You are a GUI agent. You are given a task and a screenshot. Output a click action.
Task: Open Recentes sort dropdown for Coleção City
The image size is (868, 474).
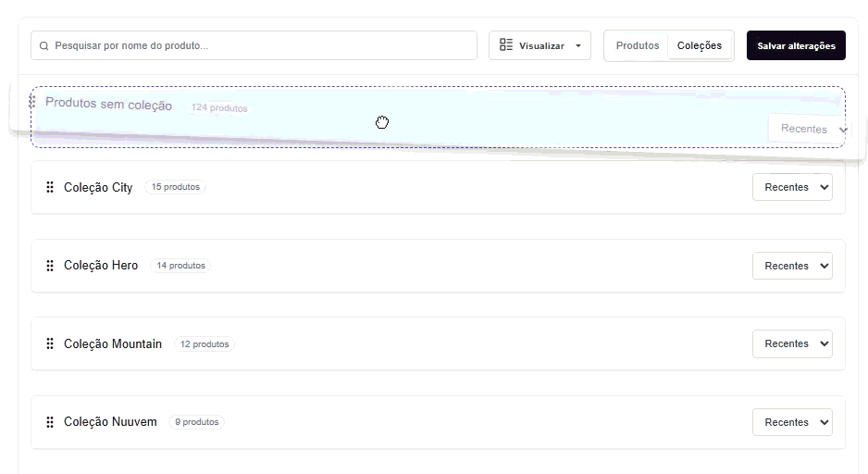coord(792,187)
